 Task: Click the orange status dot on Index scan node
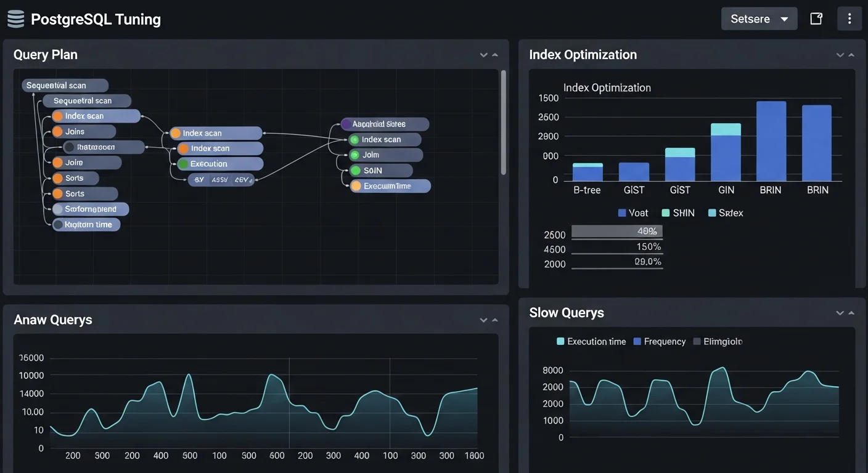[x=58, y=116]
